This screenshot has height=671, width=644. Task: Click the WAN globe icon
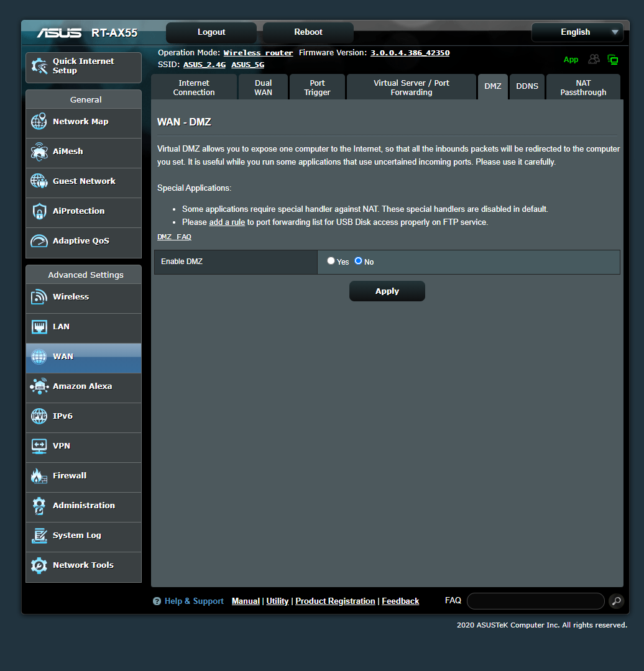point(39,357)
